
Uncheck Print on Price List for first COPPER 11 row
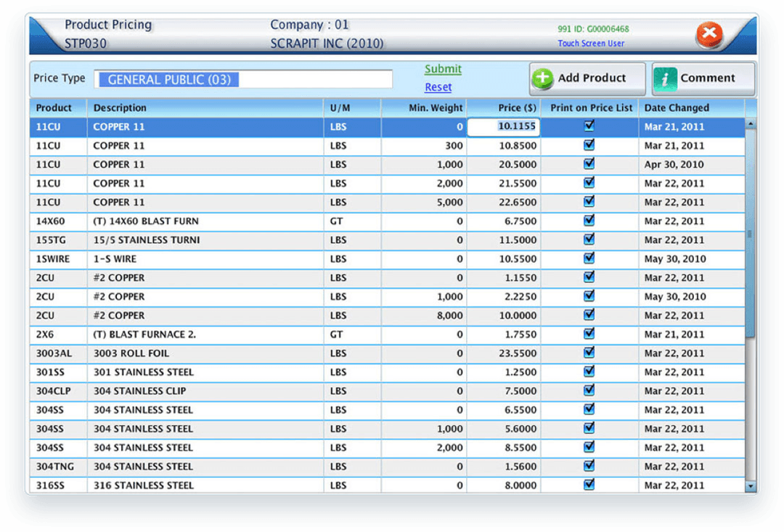tap(589, 127)
